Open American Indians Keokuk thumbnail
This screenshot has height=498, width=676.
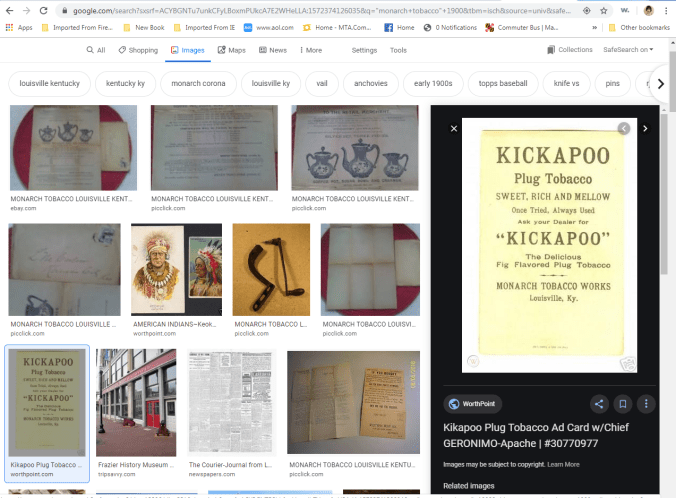tap(176, 269)
